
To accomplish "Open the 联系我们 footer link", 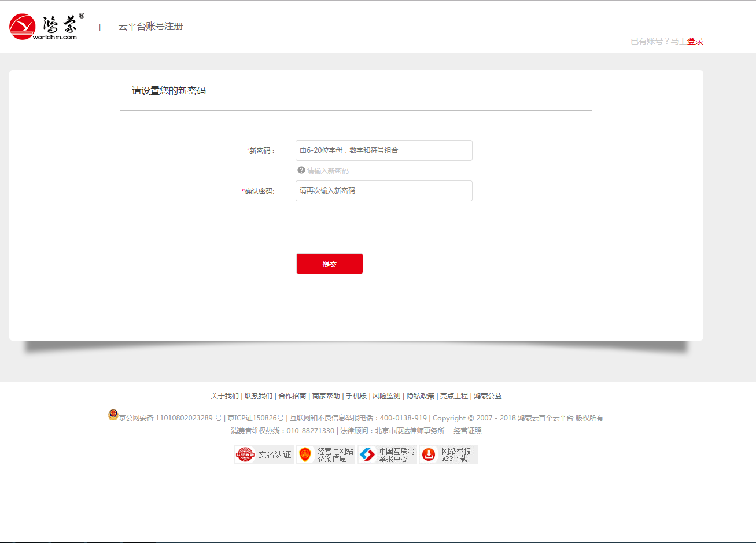I will click(258, 396).
